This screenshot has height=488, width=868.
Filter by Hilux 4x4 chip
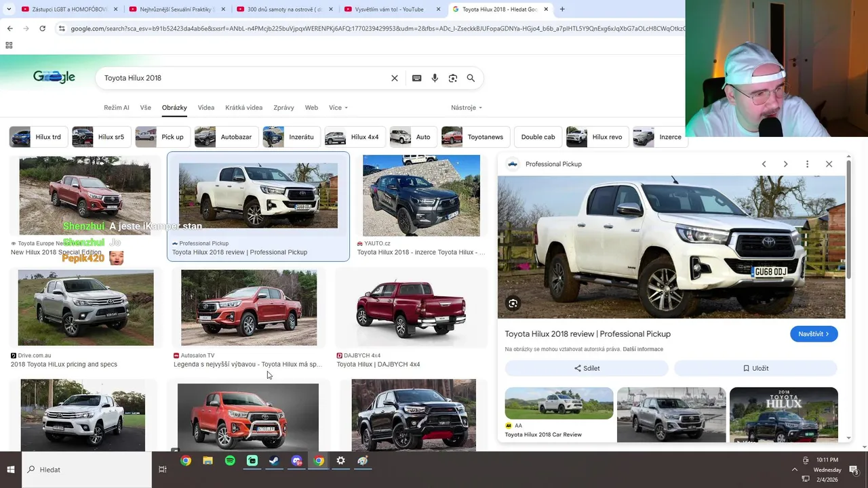tap(355, 137)
